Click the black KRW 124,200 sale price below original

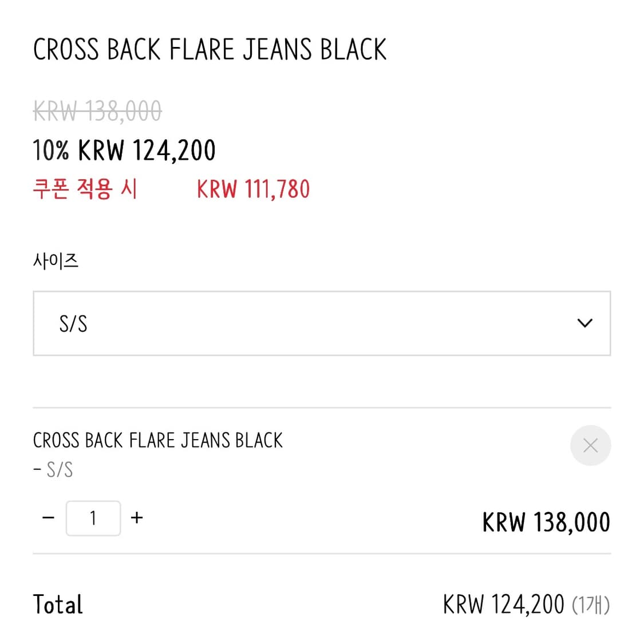coord(147,151)
